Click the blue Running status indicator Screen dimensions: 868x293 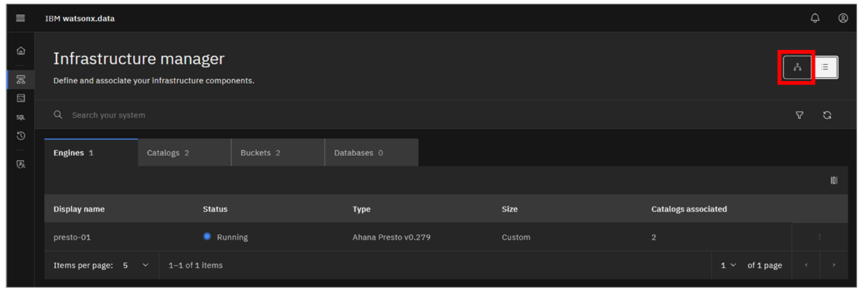pyautogui.click(x=207, y=236)
